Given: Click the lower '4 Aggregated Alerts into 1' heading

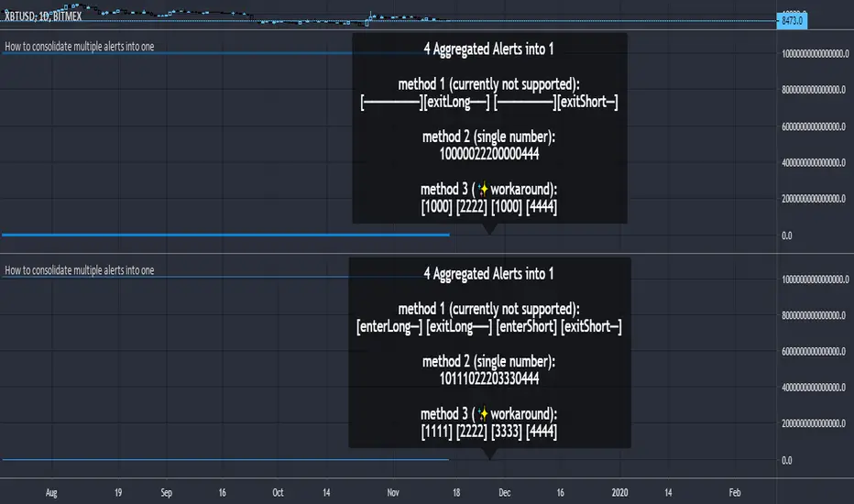Looking at the screenshot, I should pyautogui.click(x=489, y=273).
